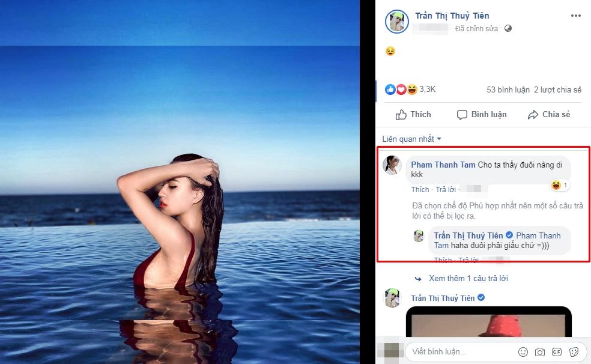591x364 pixels.
Task: Toggle the audience globe icon under the post
Action: (508, 28)
